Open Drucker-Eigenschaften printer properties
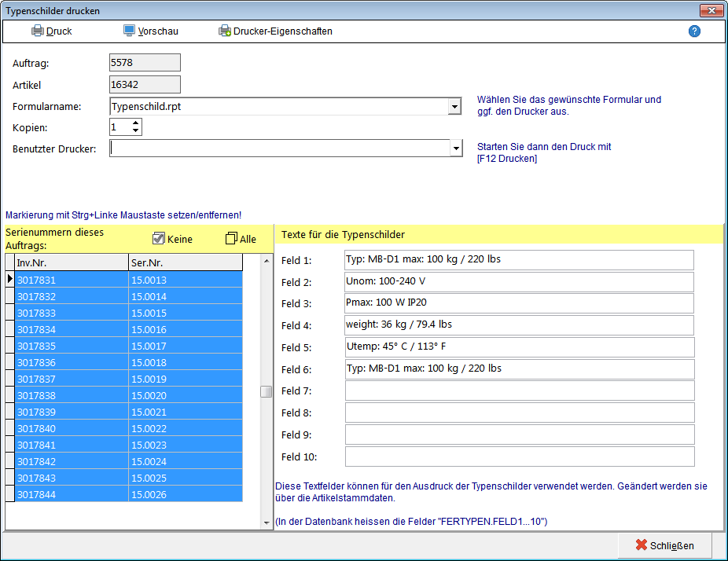The height and width of the screenshot is (561, 728). click(275, 31)
